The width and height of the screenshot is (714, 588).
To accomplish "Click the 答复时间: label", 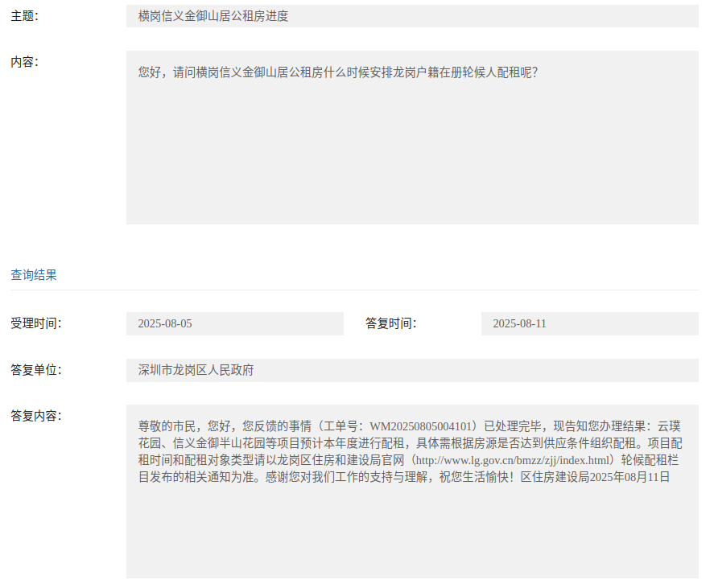I will 390,323.
